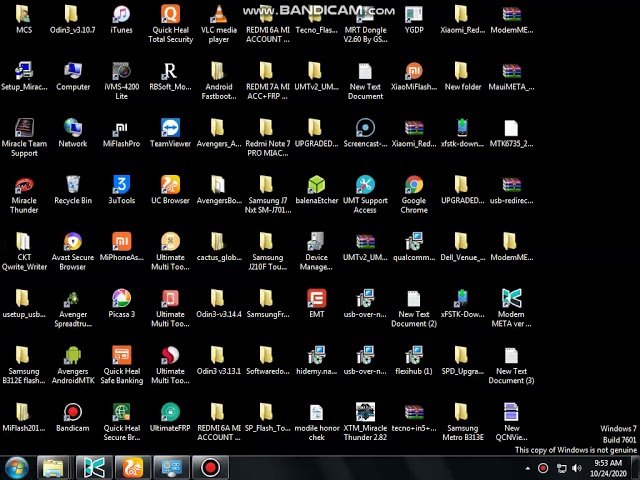Select the MTK6735_2... file
Viewport: 640px width, 480px height.
click(x=511, y=133)
